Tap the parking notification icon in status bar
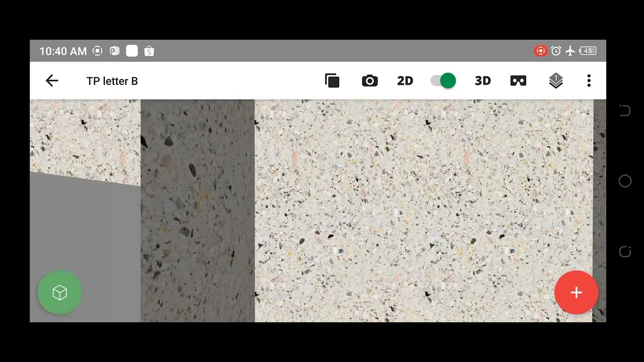The width and height of the screenshot is (644, 362). [x=115, y=51]
